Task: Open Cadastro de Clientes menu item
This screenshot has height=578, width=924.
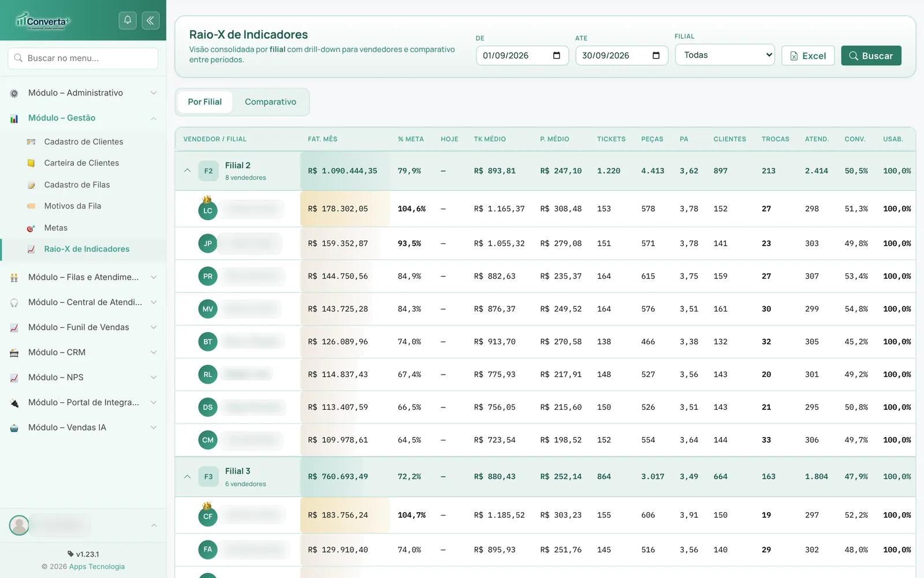Action: (x=83, y=142)
